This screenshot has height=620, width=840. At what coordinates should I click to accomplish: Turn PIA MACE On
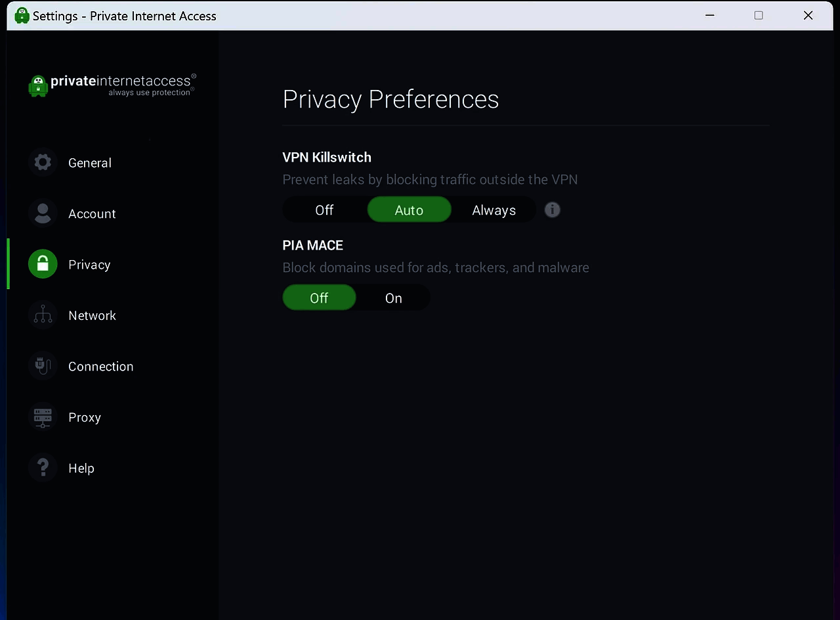coord(393,298)
